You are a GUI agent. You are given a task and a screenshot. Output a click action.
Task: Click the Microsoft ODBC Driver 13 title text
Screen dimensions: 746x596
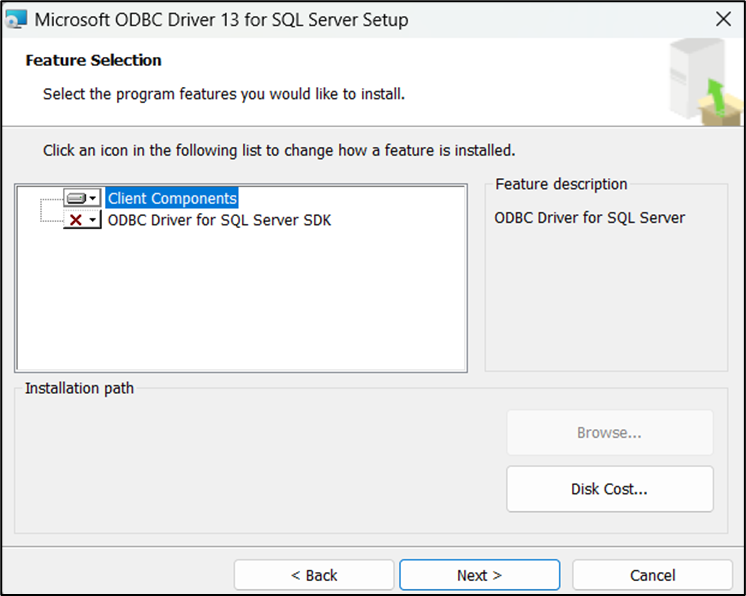point(221,19)
